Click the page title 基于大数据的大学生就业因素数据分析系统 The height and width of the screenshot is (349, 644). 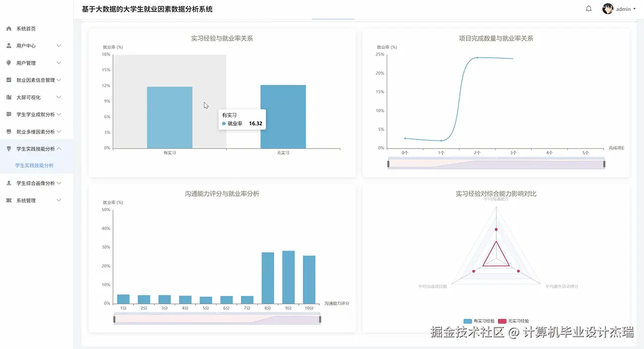pos(147,9)
